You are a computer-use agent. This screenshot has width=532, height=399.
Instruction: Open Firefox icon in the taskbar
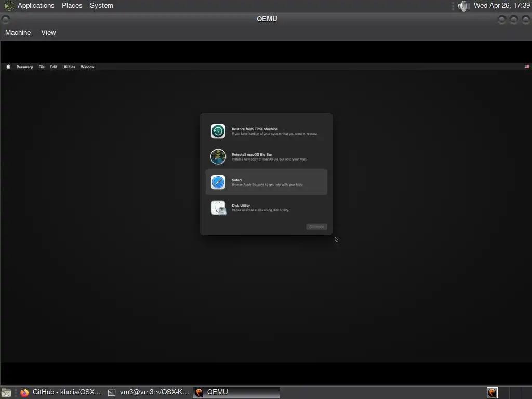(x=24, y=392)
